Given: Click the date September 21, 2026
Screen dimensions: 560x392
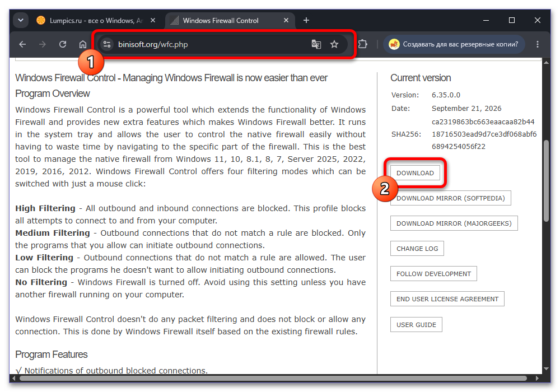Looking at the screenshot, I should (x=466, y=109).
